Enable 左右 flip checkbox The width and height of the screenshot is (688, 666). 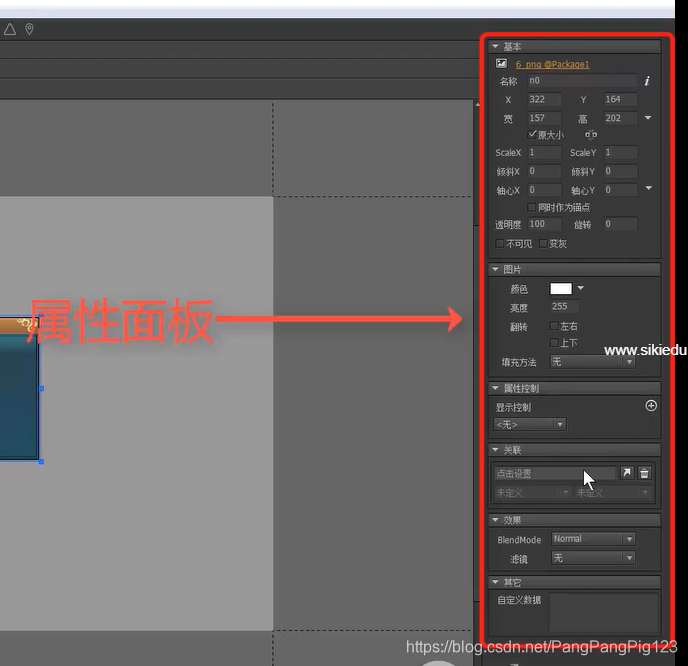click(x=554, y=326)
